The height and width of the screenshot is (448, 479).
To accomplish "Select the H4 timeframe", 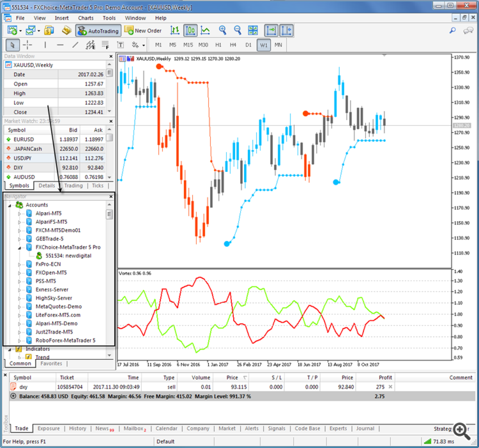I will 233,45.
